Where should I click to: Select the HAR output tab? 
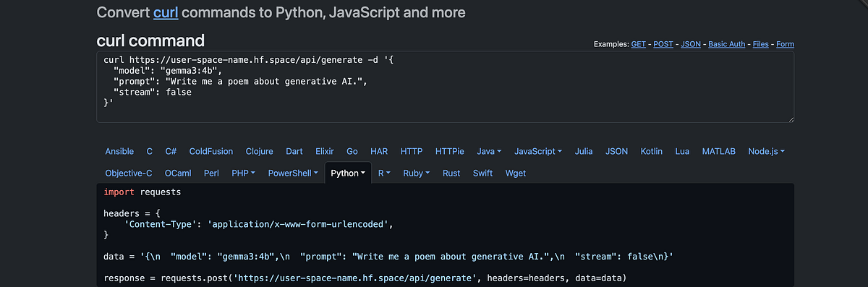(379, 151)
